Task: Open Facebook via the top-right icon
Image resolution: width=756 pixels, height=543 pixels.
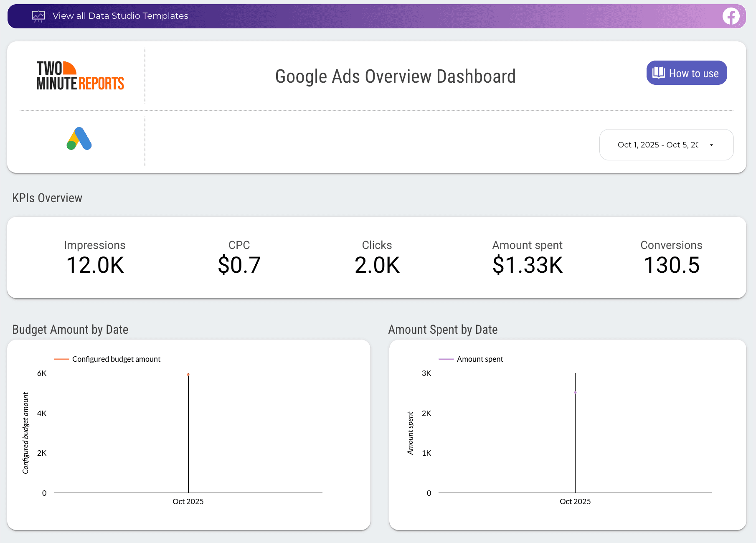Action: pyautogui.click(x=731, y=17)
